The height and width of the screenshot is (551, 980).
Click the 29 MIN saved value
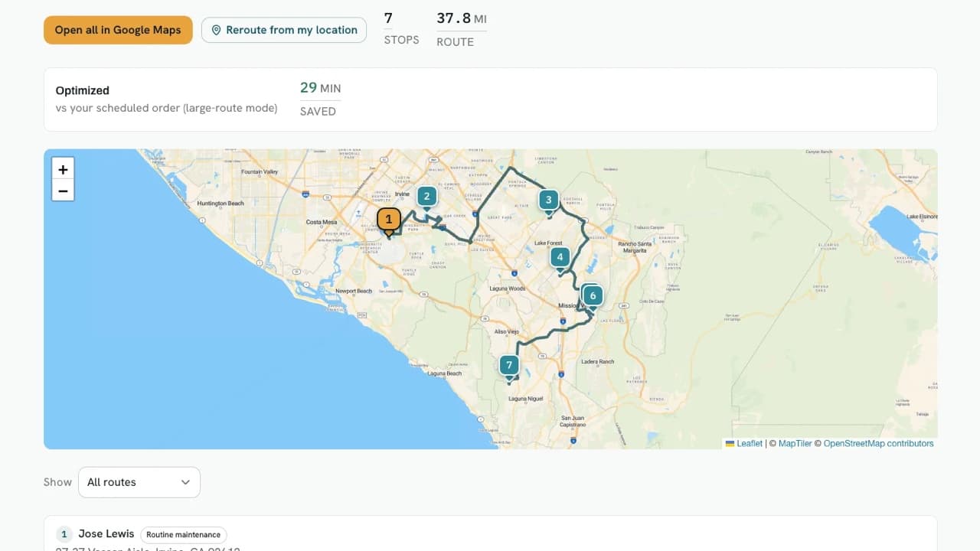[321, 88]
